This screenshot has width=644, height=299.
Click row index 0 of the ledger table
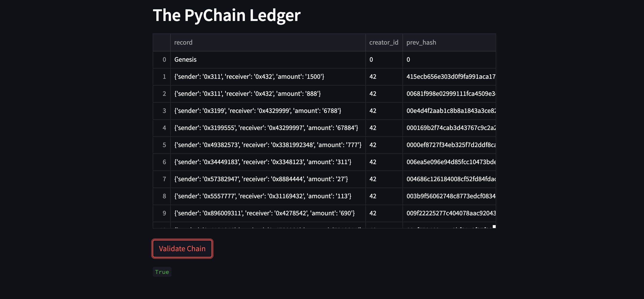pos(164,60)
